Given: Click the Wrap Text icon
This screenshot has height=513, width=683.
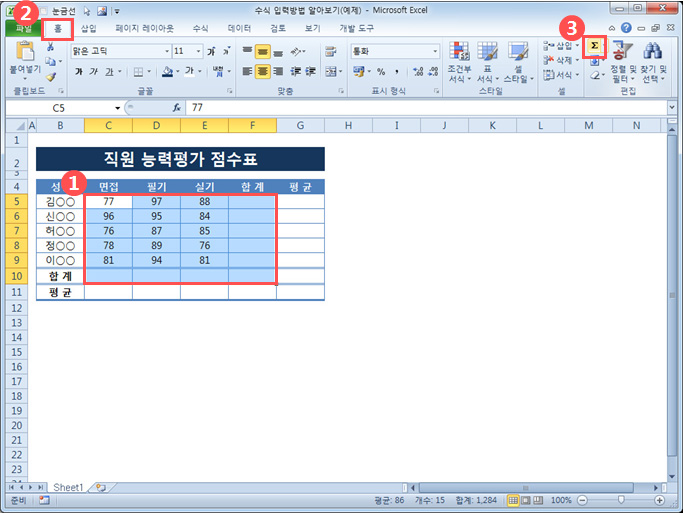Looking at the screenshot, I should point(331,51).
